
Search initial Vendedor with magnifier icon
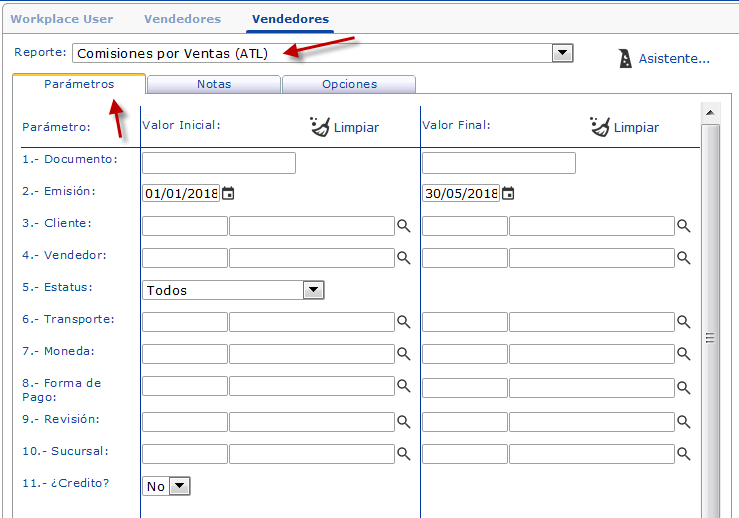pos(403,258)
